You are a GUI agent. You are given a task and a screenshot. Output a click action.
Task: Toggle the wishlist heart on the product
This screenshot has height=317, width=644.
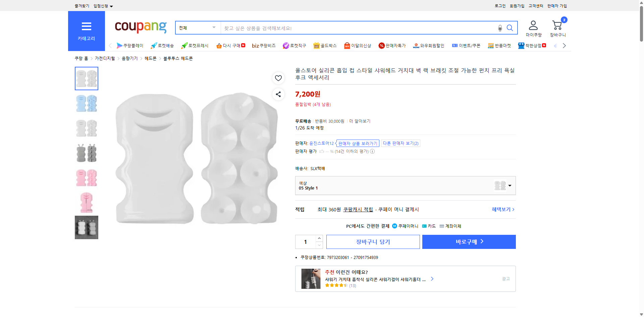(278, 78)
